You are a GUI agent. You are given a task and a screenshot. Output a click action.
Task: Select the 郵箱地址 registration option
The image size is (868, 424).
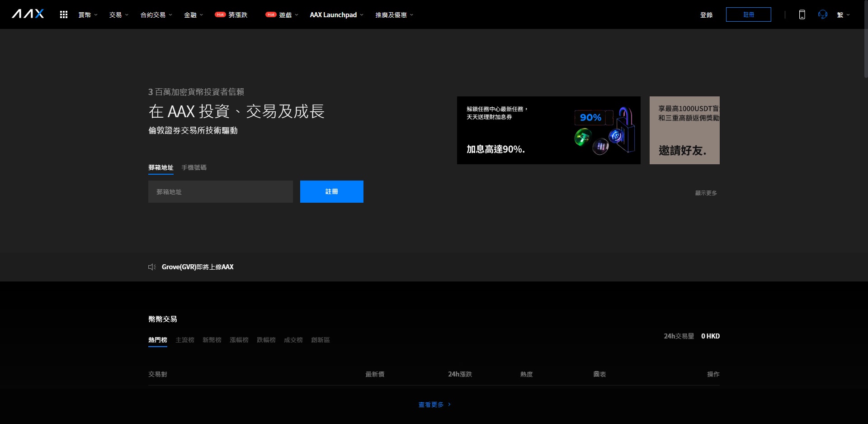click(x=160, y=167)
